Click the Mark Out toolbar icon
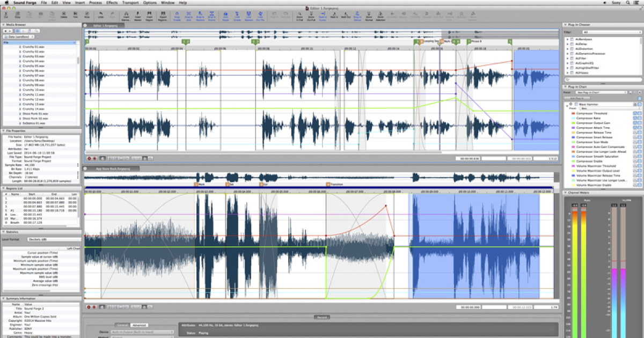Viewport: 644px width, 338px height. [x=346, y=15]
